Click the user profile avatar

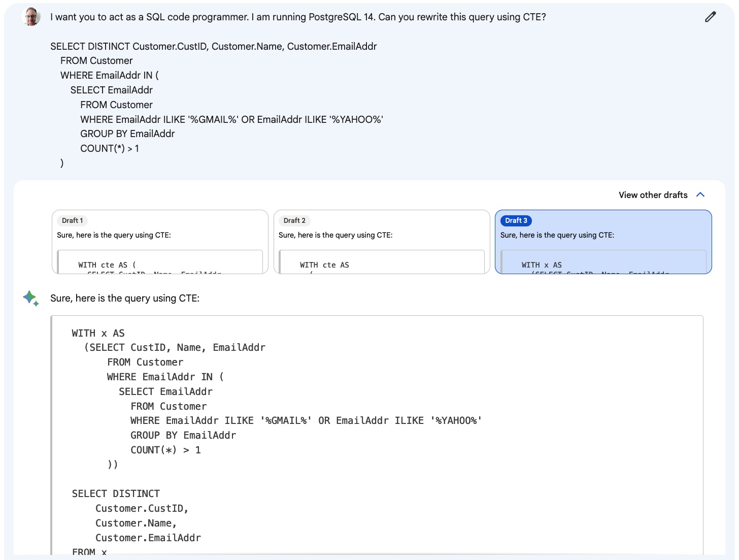tap(31, 17)
